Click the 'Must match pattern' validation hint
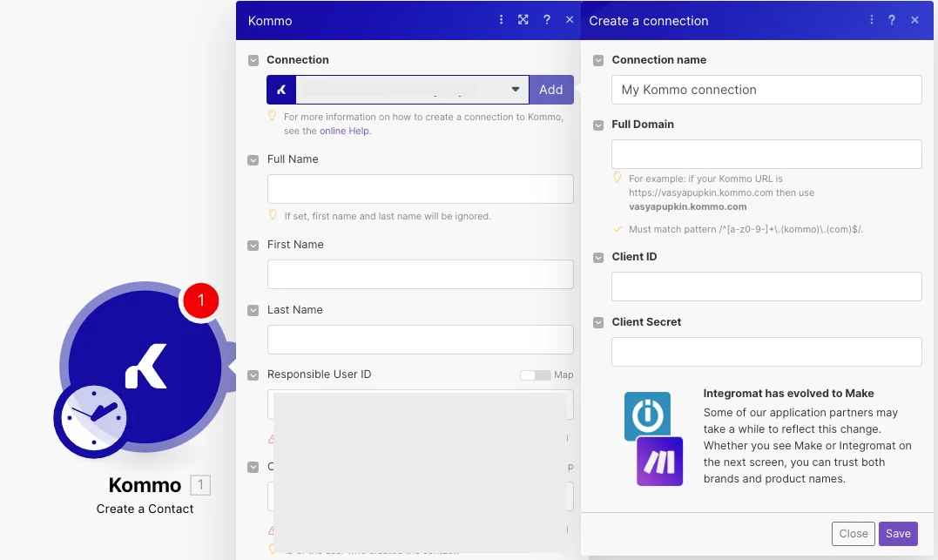 tap(746, 229)
